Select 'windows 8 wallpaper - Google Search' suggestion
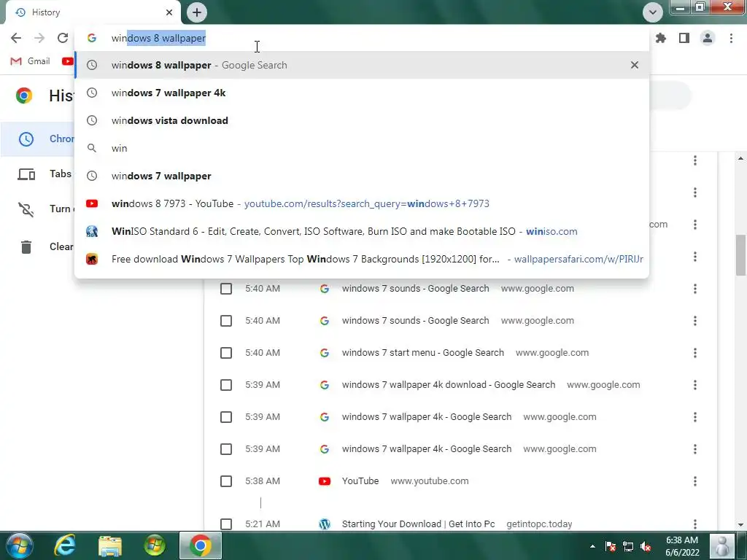Screen dimensions: 747x560 click(362, 65)
